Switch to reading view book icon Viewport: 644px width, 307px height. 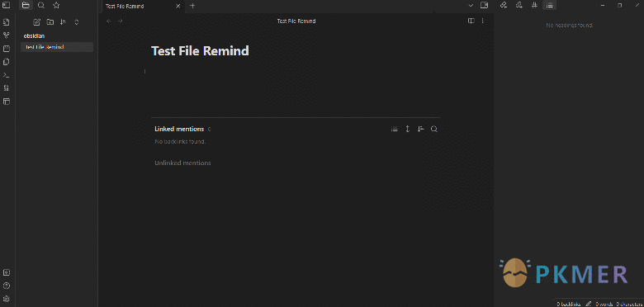pyautogui.click(x=471, y=21)
